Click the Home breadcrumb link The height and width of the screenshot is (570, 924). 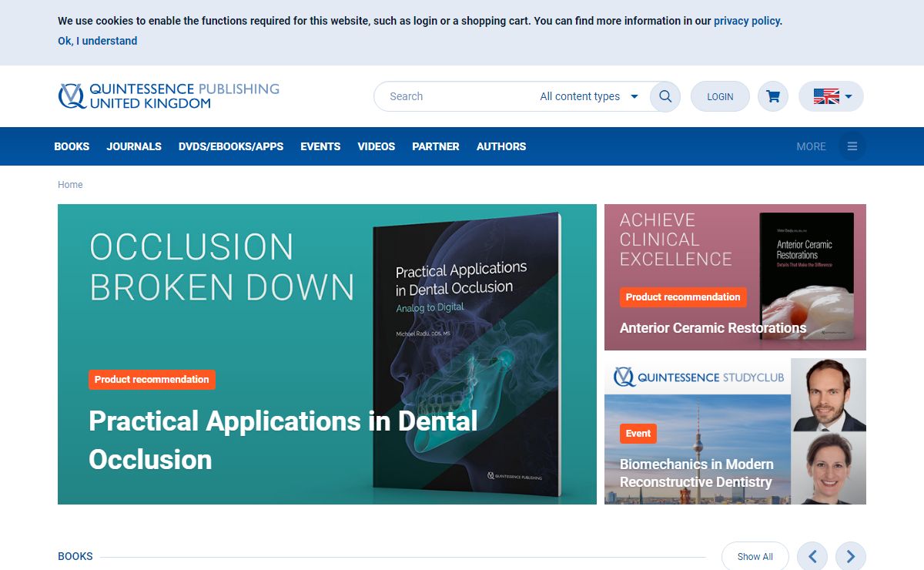click(70, 185)
